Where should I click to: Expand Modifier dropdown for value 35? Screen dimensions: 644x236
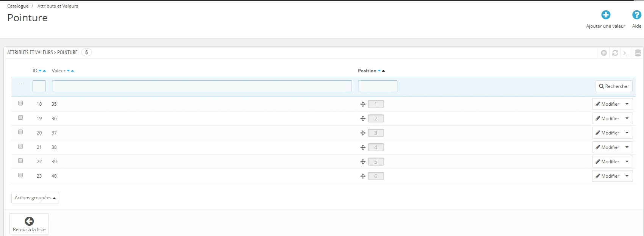[627, 104]
